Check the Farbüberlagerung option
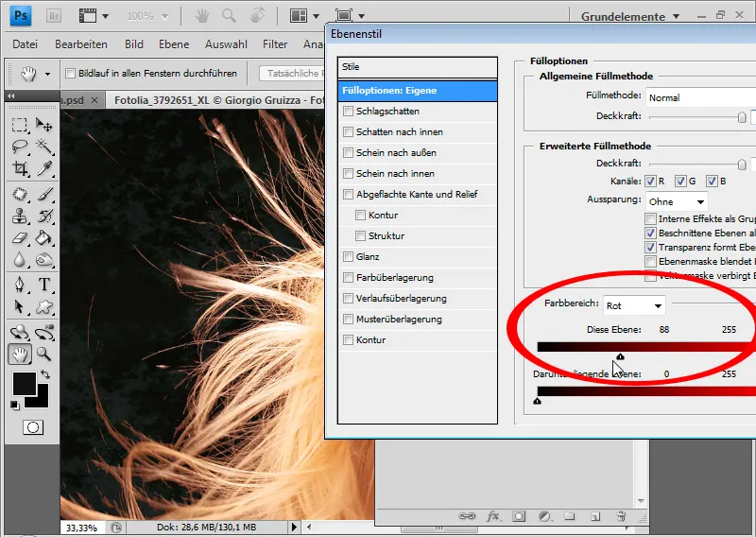Image resolution: width=756 pixels, height=537 pixels. coord(348,277)
